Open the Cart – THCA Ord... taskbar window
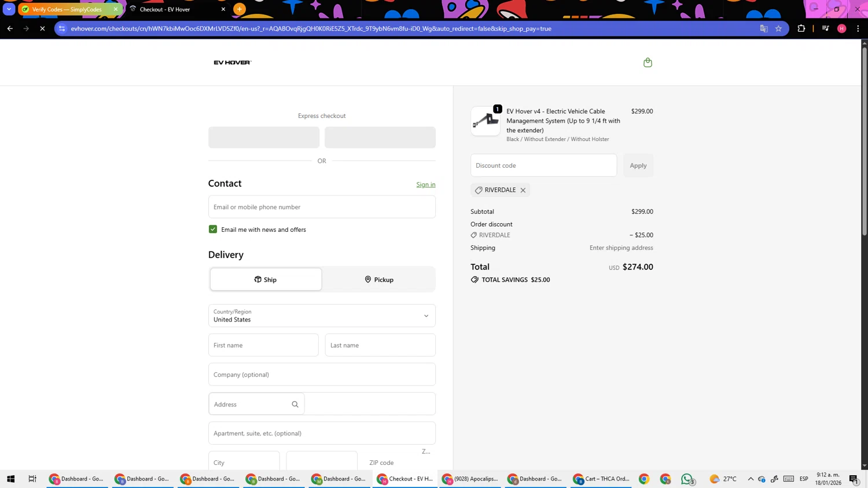The image size is (868, 488). pos(601,479)
